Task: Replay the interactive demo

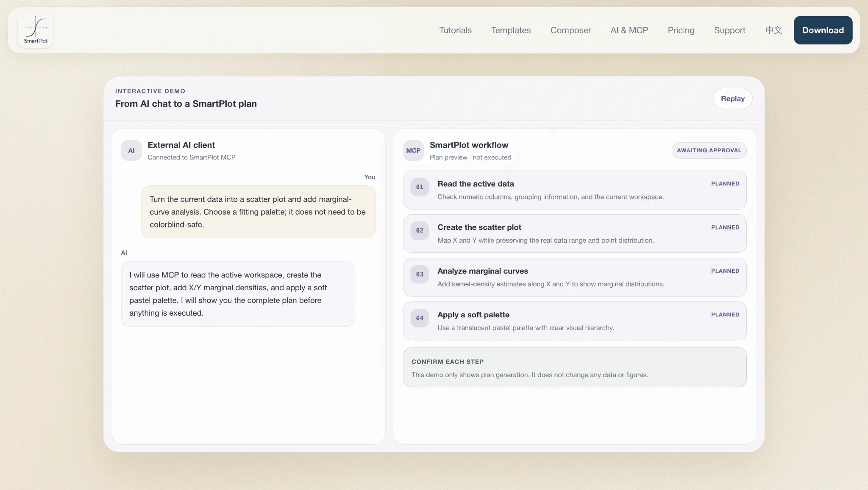Action: click(732, 98)
